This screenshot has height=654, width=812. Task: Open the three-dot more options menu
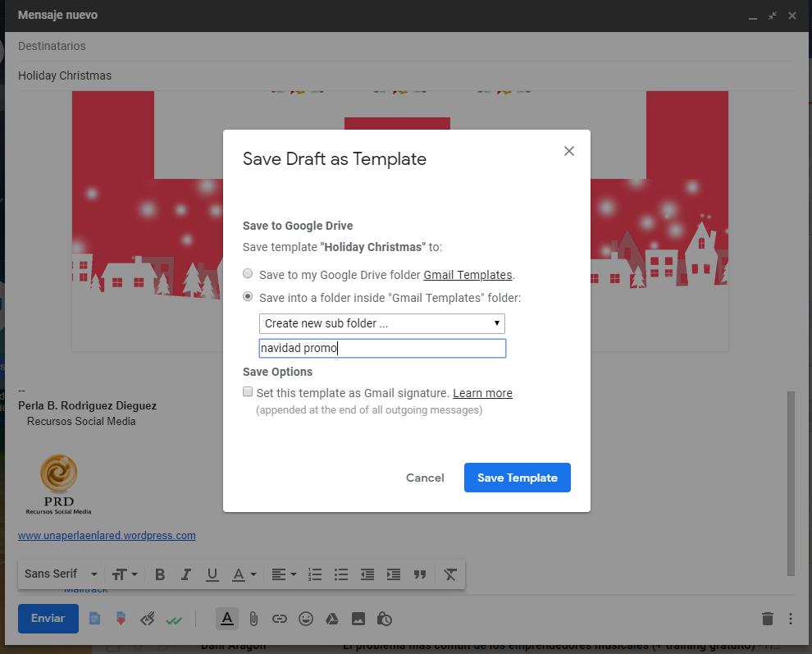click(790, 618)
